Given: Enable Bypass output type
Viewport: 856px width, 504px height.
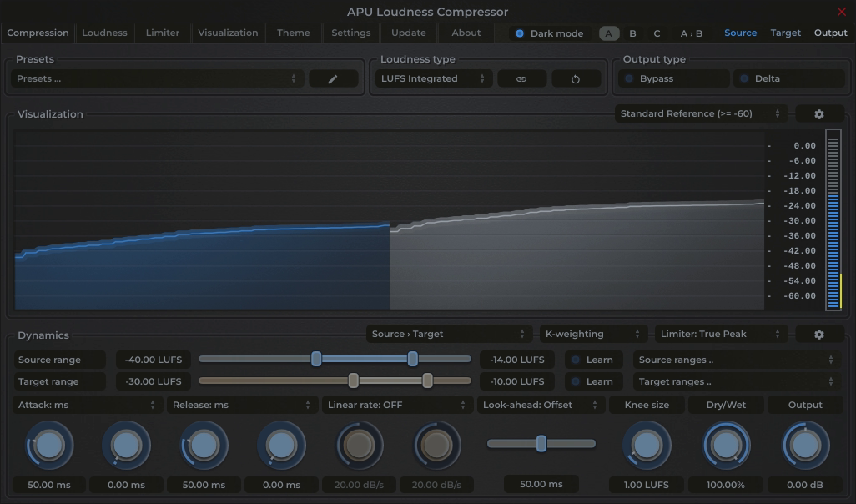Looking at the screenshot, I should coord(673,78).
